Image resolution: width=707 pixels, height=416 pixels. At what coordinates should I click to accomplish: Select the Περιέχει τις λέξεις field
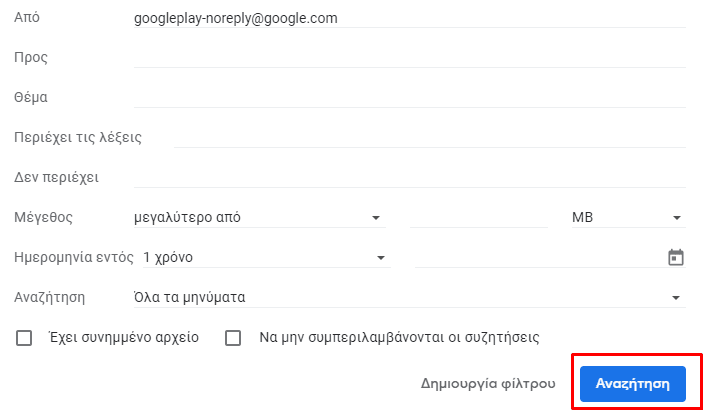point(430,137)
